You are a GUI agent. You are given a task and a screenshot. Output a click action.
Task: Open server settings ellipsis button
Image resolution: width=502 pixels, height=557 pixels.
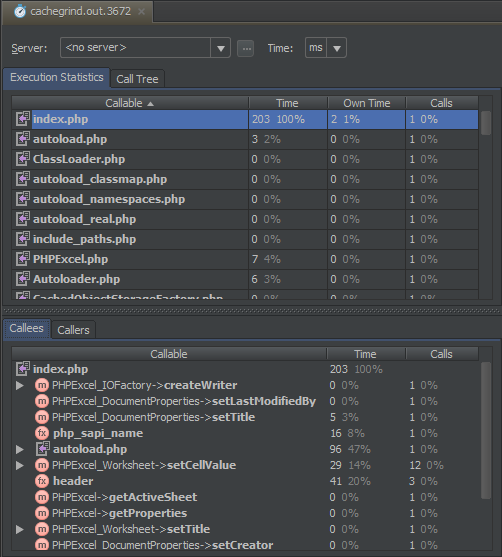tap(245, 48)
